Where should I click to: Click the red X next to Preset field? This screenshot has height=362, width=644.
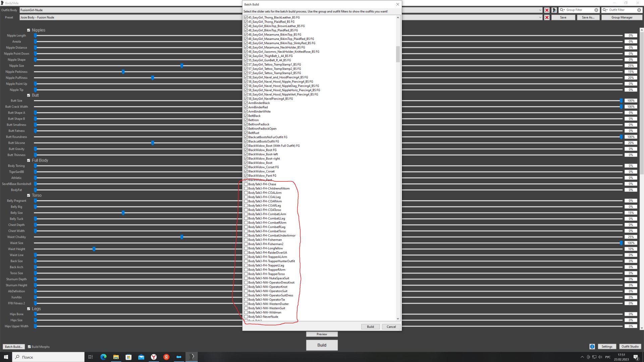tap(547, 17)
